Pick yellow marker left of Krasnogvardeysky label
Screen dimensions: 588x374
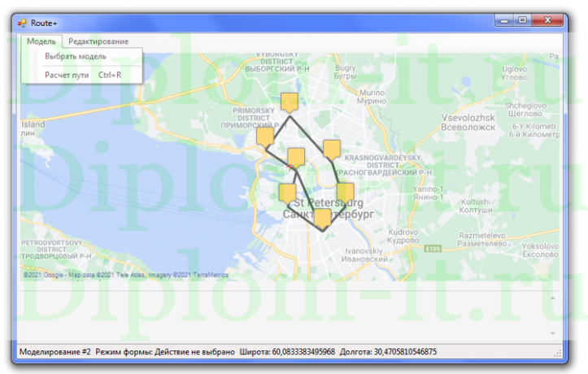click(331, 149)
